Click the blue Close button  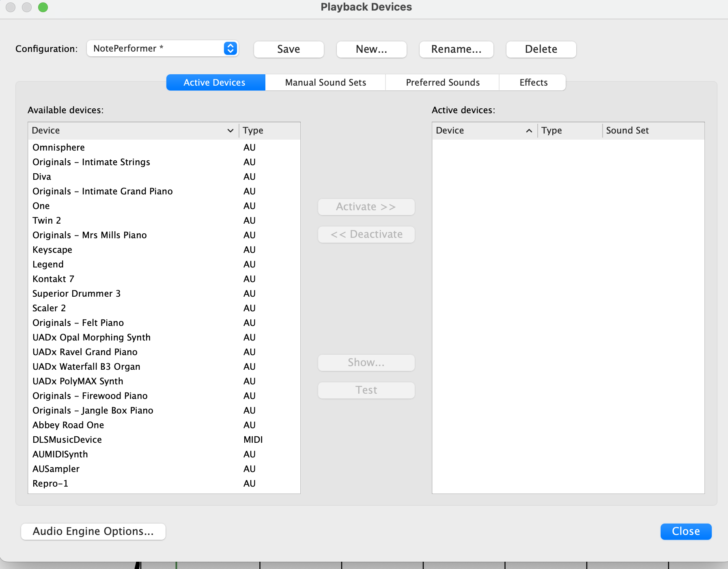(686, 532)
